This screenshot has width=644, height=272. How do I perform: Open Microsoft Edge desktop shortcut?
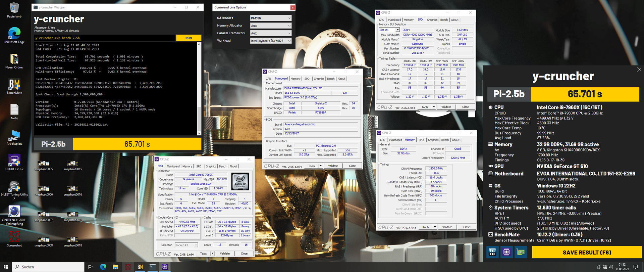coord(14,35)
